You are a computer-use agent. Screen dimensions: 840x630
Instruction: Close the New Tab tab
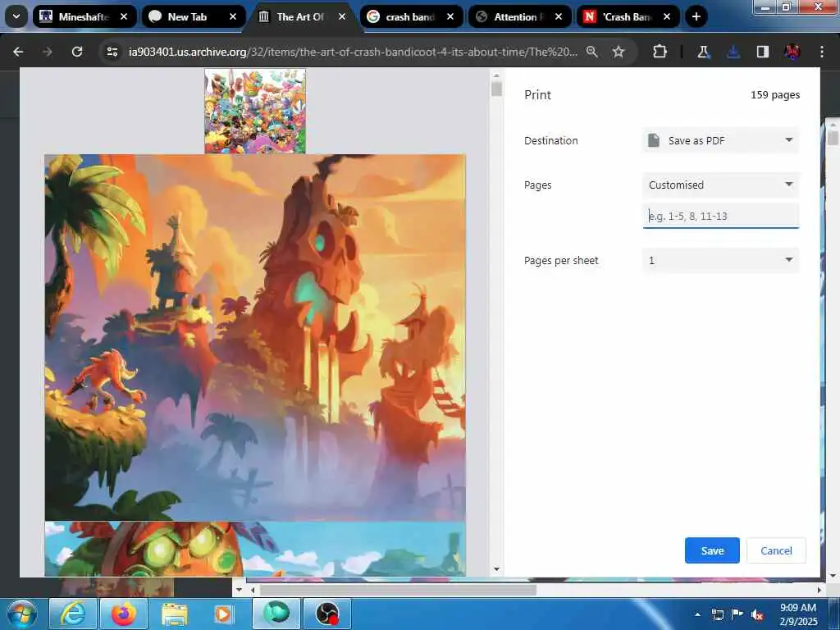232,16
